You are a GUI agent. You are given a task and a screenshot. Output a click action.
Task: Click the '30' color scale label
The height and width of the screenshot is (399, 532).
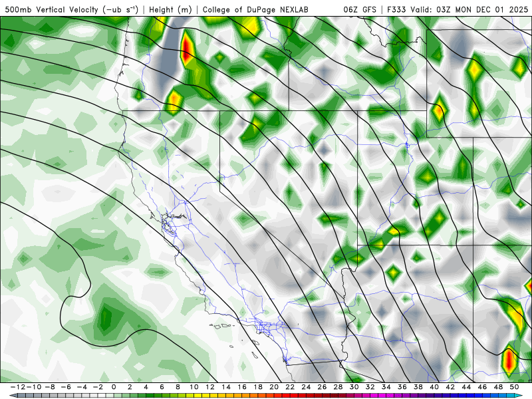(354, 387)
